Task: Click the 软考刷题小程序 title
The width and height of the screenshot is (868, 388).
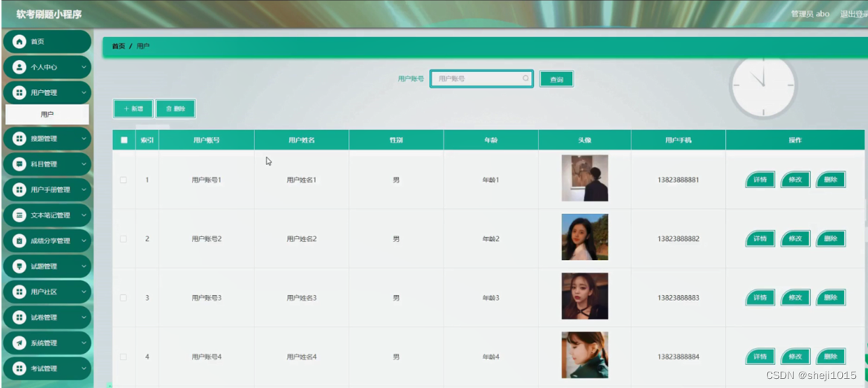Action: [48, 14]
